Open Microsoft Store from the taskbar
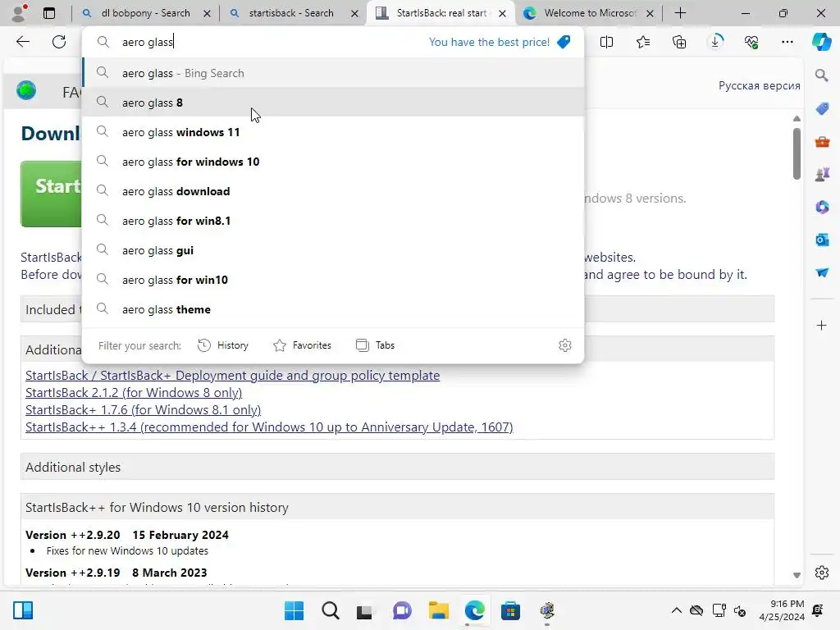840x630 pixels. click(510, 610)
